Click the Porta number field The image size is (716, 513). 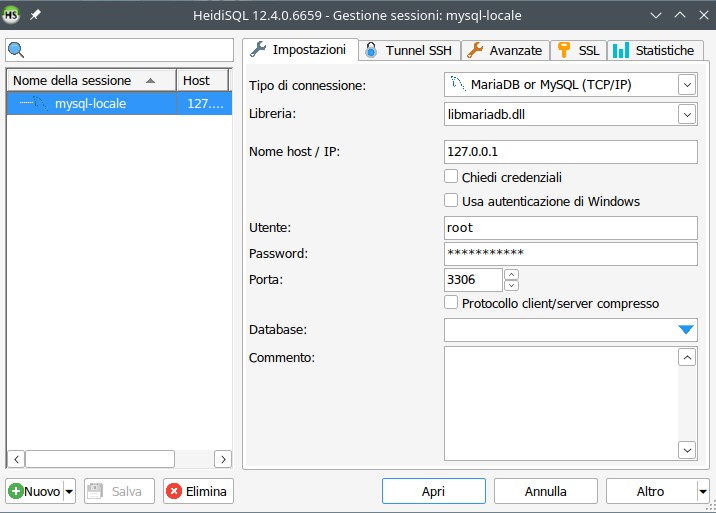pyautogui.click(x=473, y=280)
